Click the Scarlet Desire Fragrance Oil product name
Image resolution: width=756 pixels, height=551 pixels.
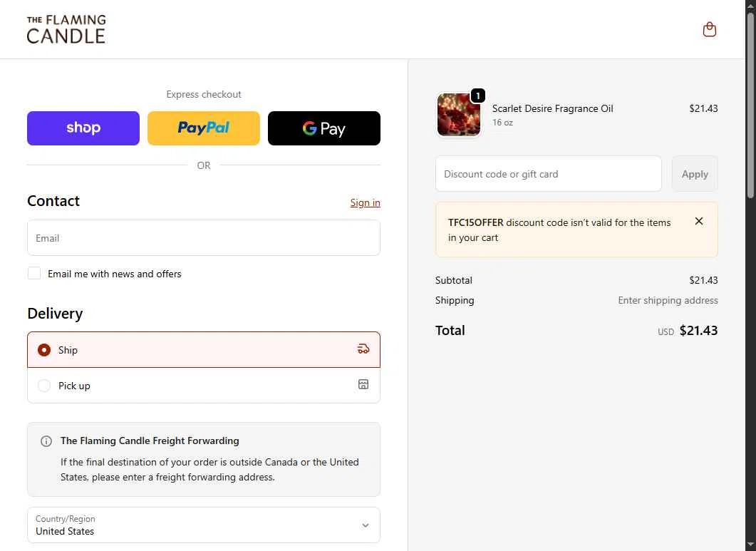click(552, 108)
